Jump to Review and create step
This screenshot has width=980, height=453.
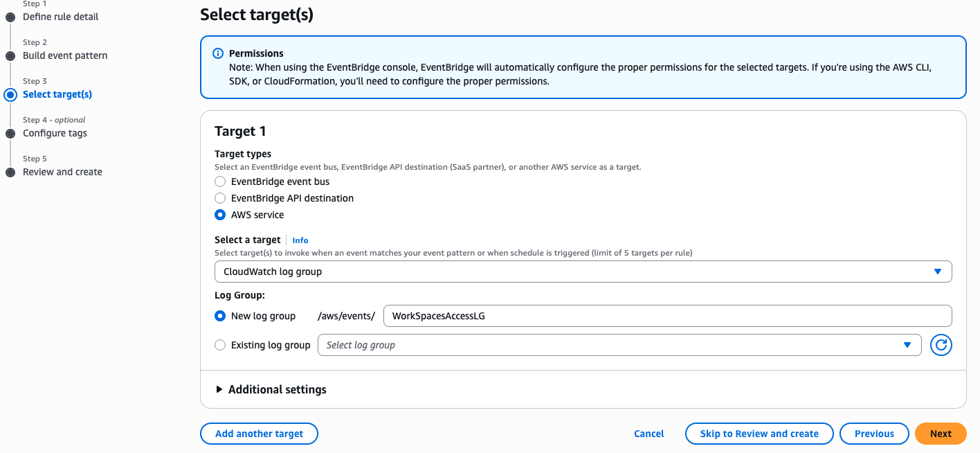coord(62,172)
